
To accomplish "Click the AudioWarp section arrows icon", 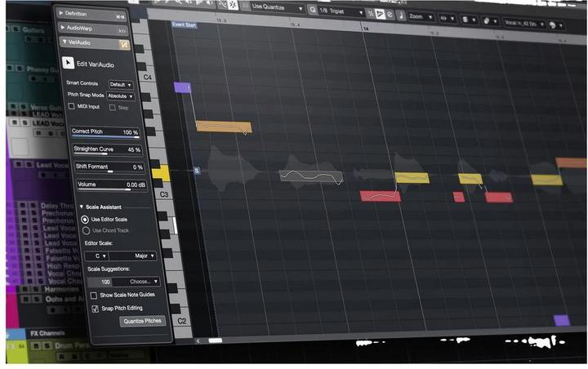I will 122,31.
